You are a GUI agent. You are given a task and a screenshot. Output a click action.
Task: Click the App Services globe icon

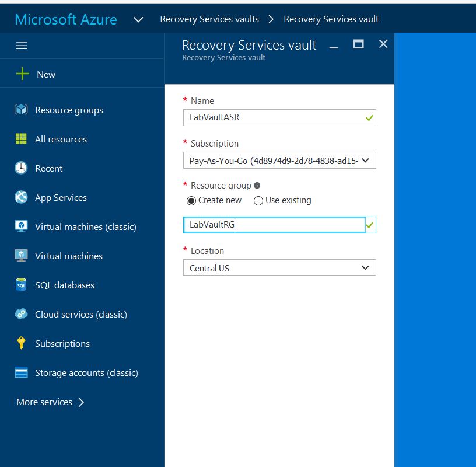pyautogui.click(x=21, y=197)
